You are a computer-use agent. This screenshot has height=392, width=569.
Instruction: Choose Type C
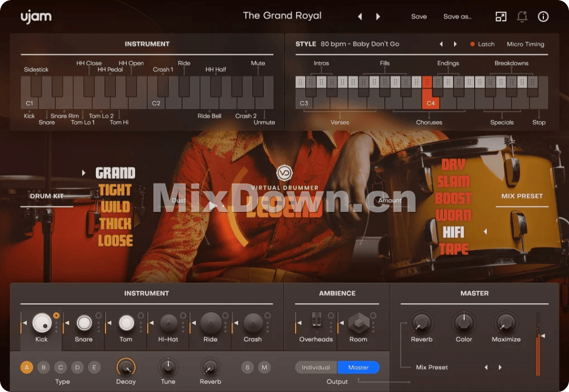(61, 367)
